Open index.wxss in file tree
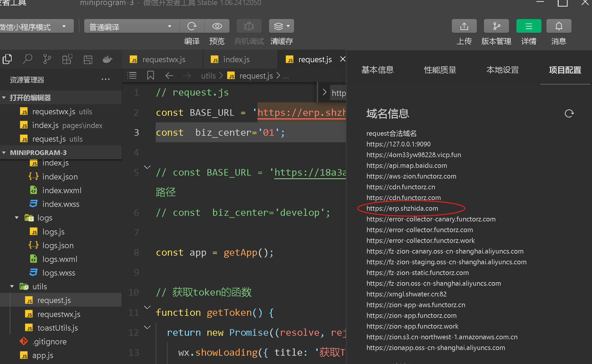 tap(61, 204)
